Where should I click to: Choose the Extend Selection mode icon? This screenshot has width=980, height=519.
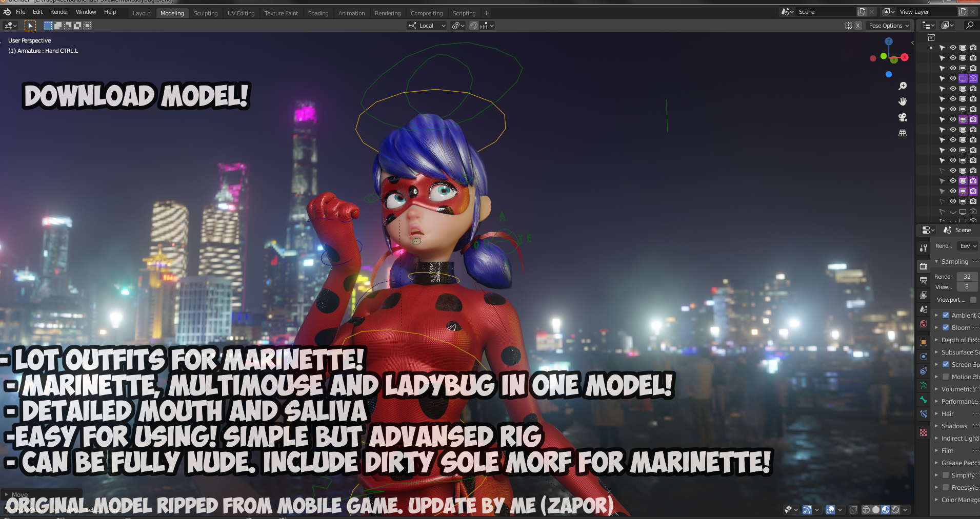coord(58,26)
